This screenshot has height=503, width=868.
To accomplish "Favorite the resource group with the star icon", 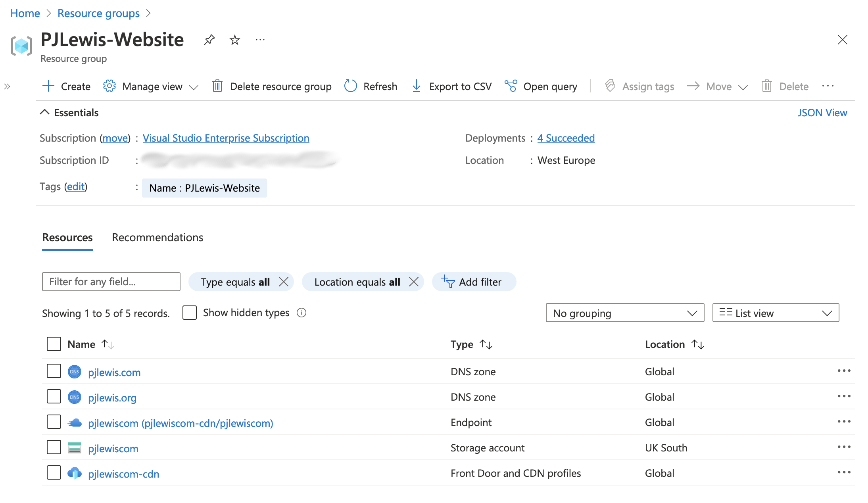I will click(x=235, y=40).
